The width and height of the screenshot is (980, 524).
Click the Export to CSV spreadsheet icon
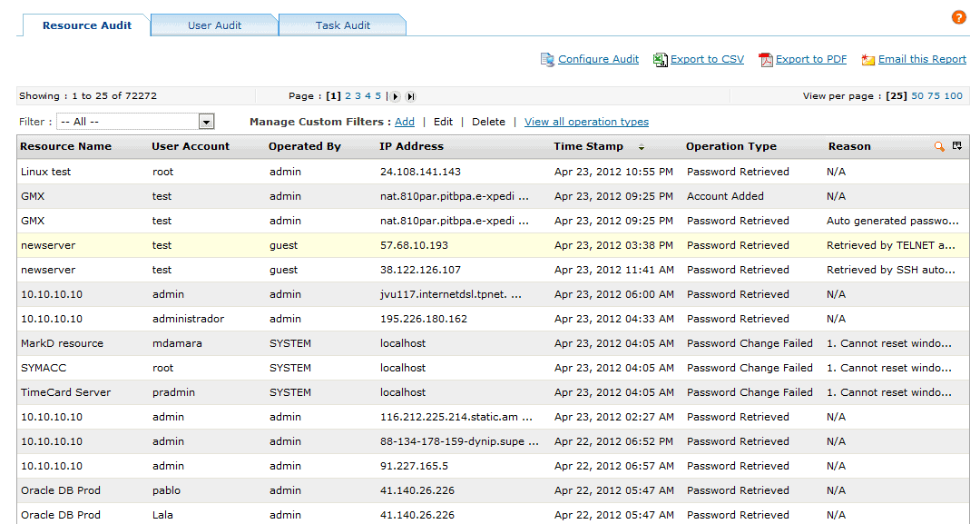coord(660,59)
